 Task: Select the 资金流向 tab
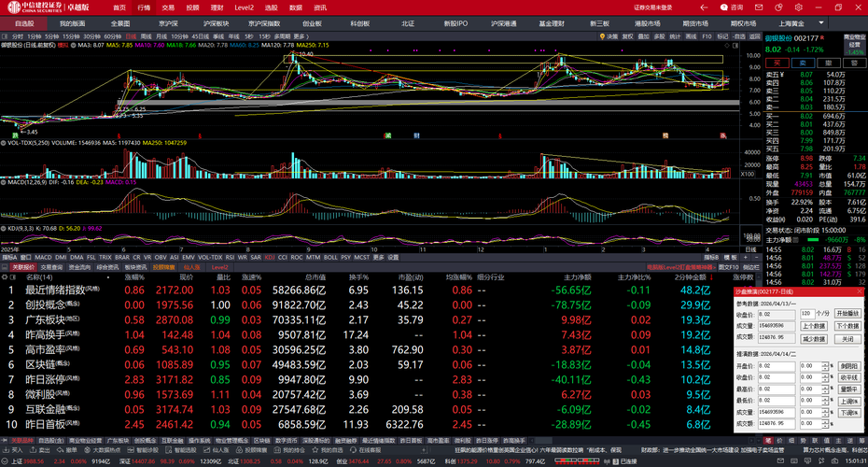point(79,267)
